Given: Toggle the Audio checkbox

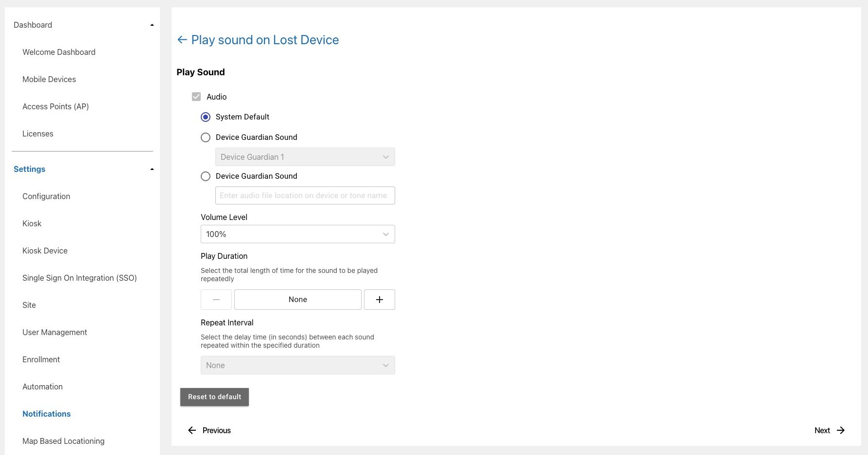Looking at the screenshot, I should click(x=196, y=97).
